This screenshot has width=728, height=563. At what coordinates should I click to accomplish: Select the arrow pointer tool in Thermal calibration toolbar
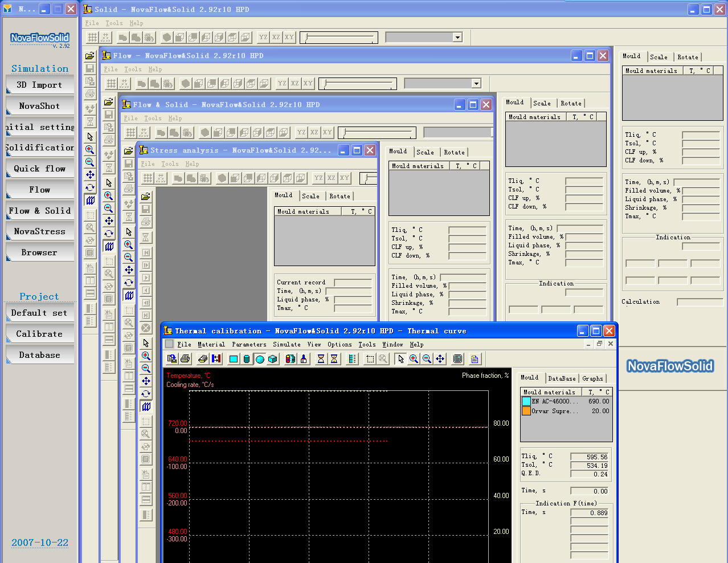(401, 359)
